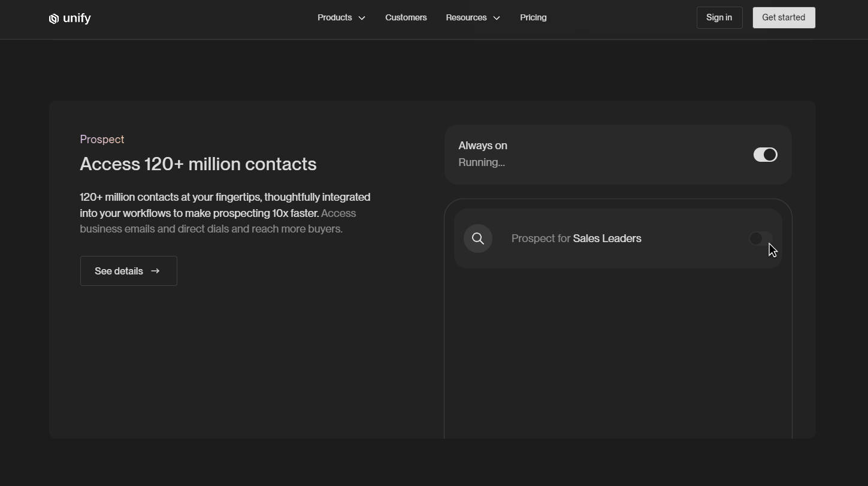Image resolution: width=868 pixels, height=486 pixels.
Task: Click the See details button label
Action: pos(119,271)
